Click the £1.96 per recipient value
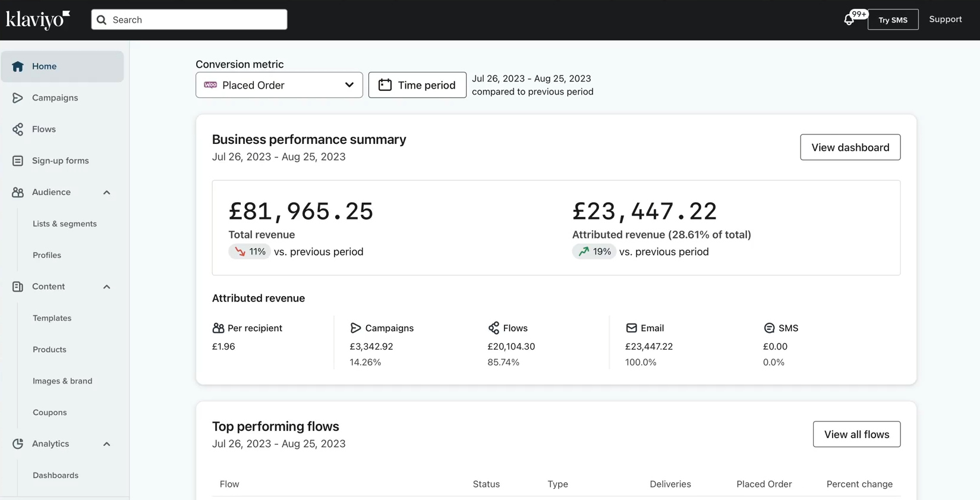The width and height of the screenshot is (980, 500). (x=223, y=347)
